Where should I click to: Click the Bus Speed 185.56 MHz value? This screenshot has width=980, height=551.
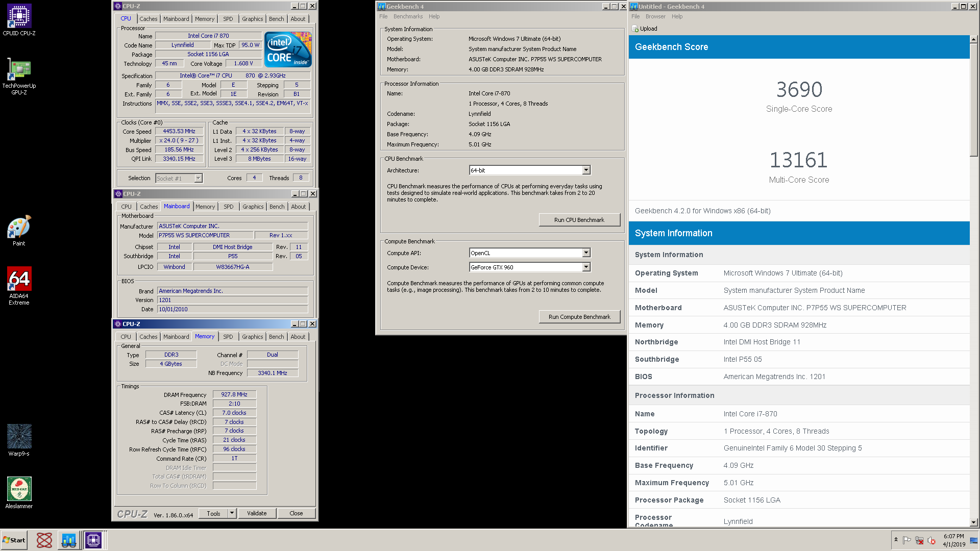coord(179,149)
